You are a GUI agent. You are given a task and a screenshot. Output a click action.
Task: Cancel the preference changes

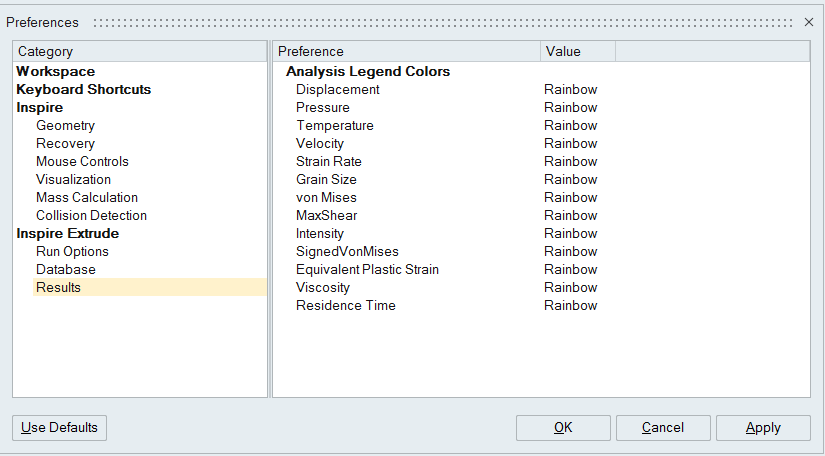pyautogui.click(x=663, y=428)
